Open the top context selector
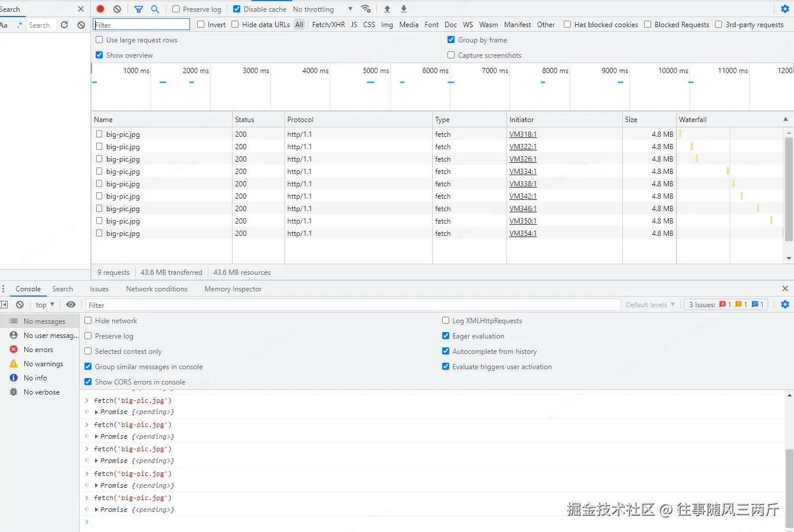794x532 pixels. (45, 304)
